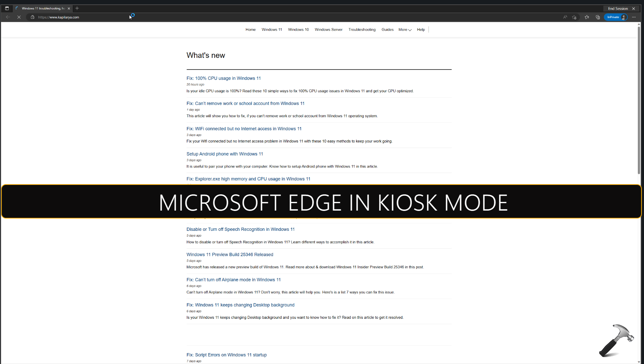
Task: Stop loading the page
Action: (19, 17)
